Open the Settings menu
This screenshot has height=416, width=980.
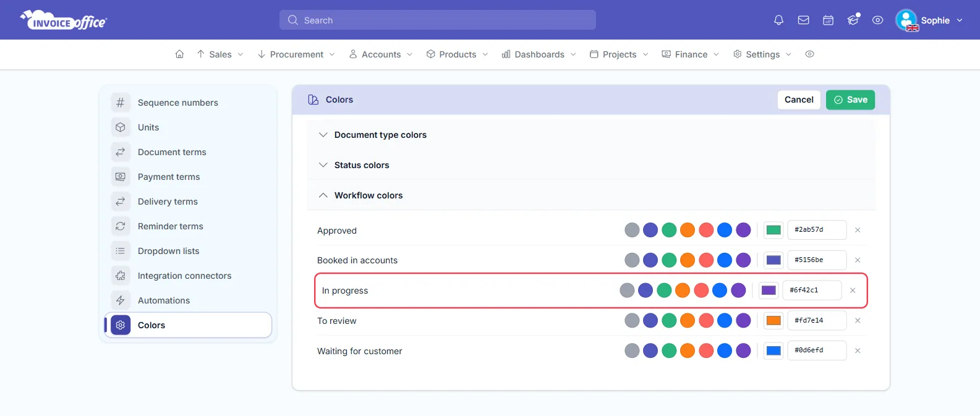(x=762, y=54)
